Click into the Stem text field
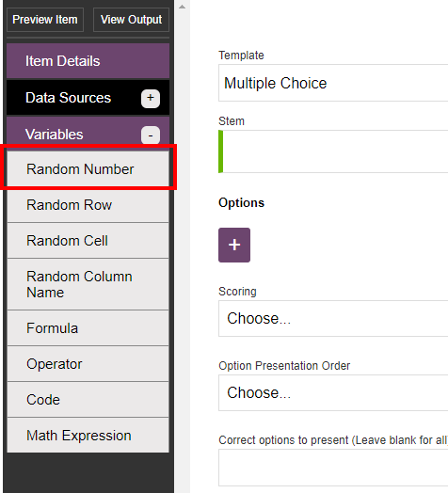448x493 pixels. (333, 151)
